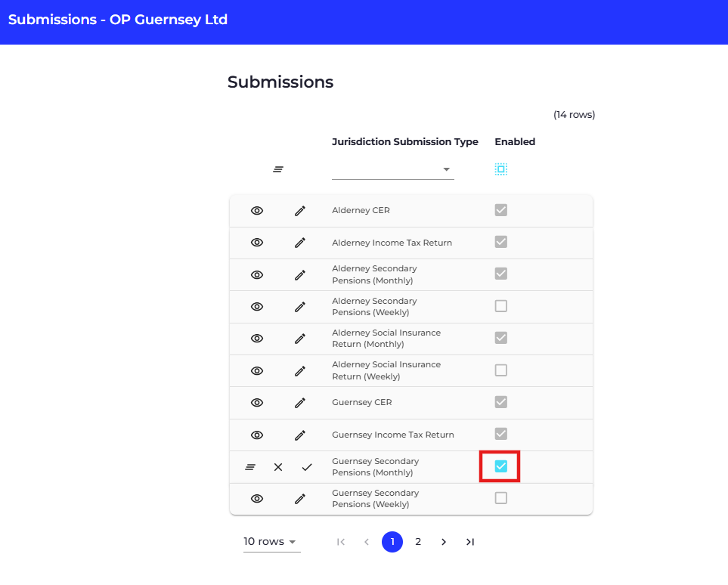Click the Alderney Income Tax Return text
Viewport: 728px width, 585px height.
(392, 243)
